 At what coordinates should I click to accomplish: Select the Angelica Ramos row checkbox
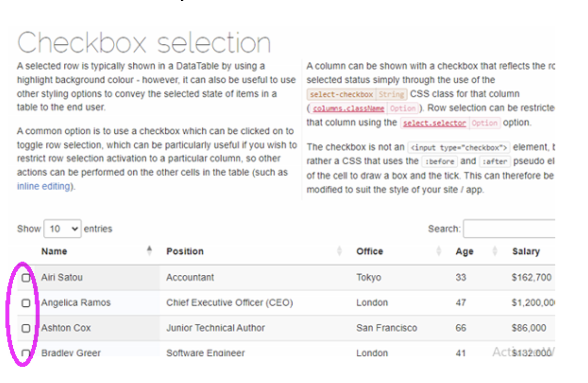(26, 303)
